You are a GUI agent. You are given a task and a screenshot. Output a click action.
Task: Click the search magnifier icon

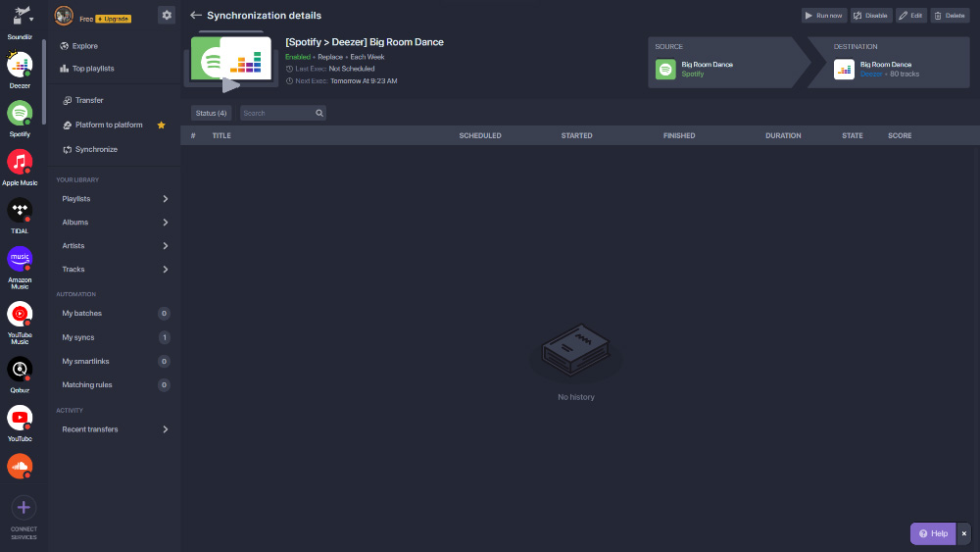pyautogui.click(x=319, y=113)
